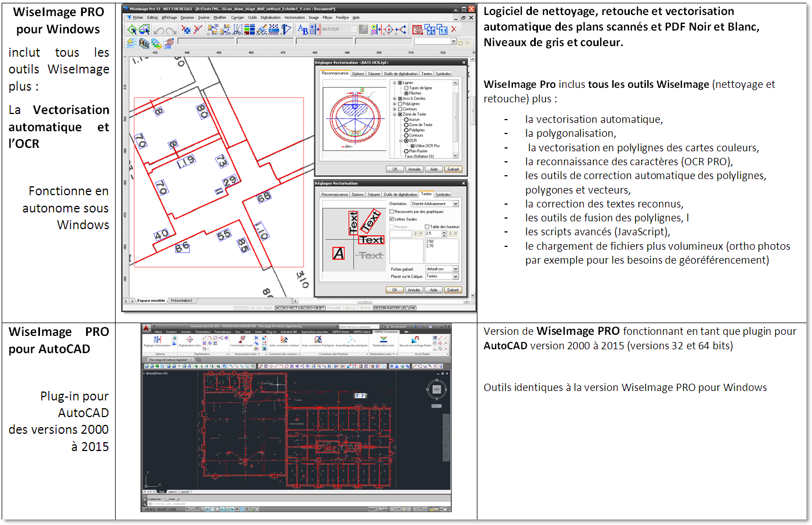Screen dimensions: 812x525
Task: Click the rotate 90 degrees icon
Action: (x=213, y=29)
